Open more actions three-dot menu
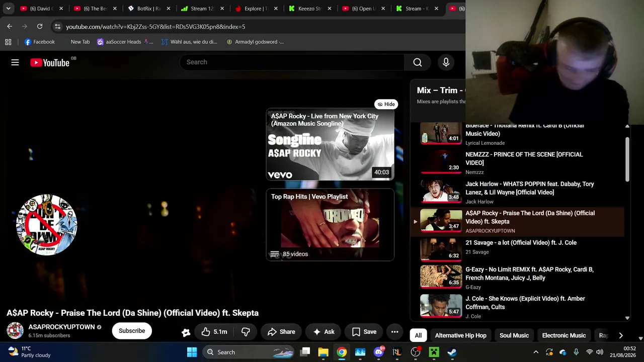 click(395, 332)
